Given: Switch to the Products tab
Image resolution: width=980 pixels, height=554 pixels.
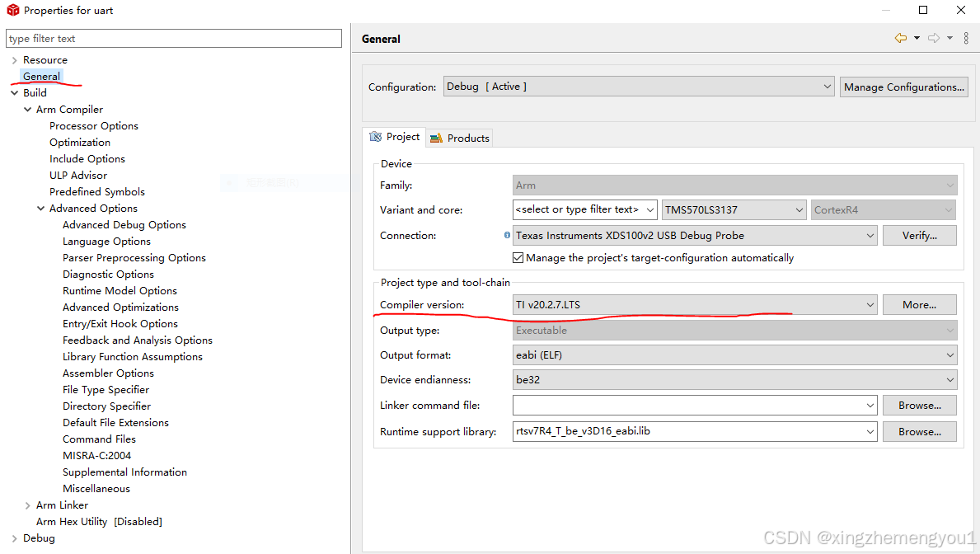Looking at the screenshot, I should pyautogui.click(x=460, y=138).
